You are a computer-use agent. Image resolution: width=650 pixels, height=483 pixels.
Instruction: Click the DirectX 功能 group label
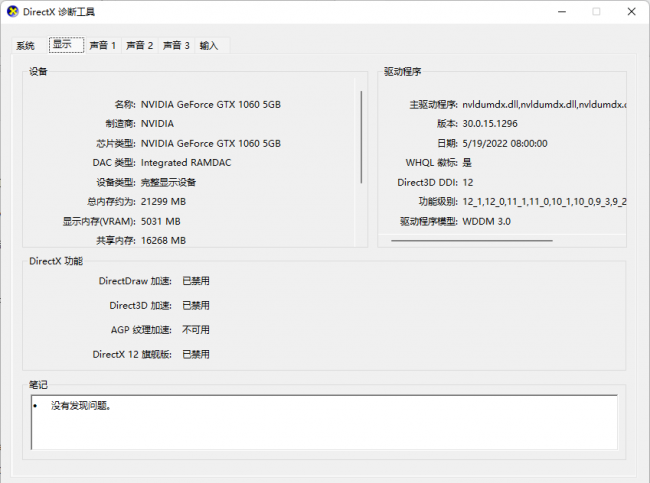pos(56,261)
